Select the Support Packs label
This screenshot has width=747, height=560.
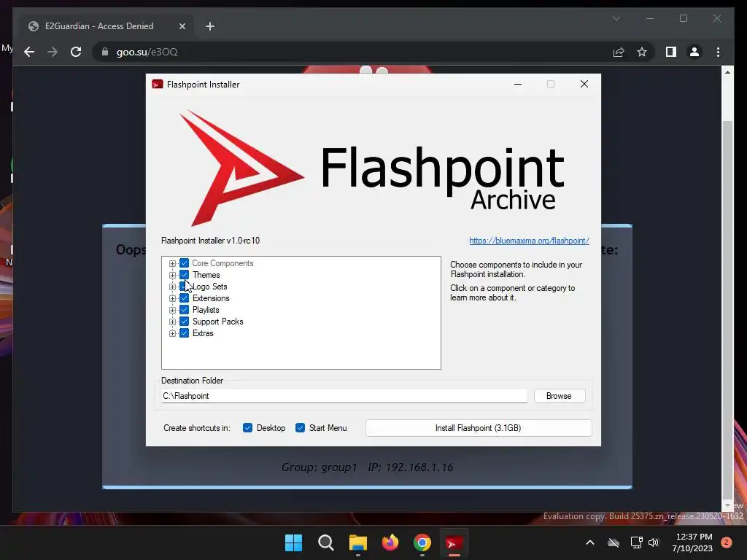[x=217, y=322]
